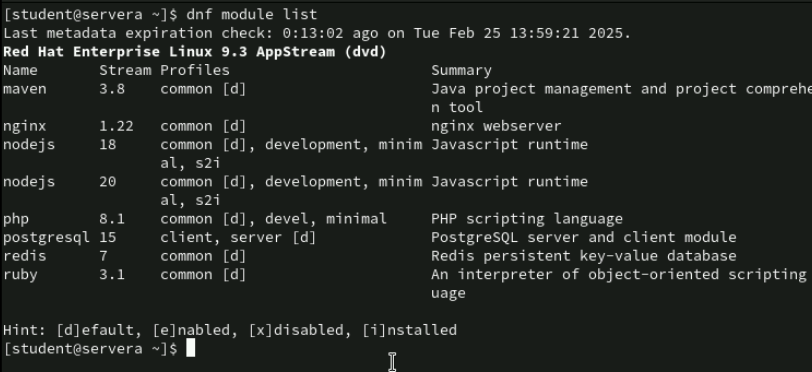Image resolution: width=812 pixels, height=372 pixels.
Task: Click the postgresql module name
Action: pos(46,238)
